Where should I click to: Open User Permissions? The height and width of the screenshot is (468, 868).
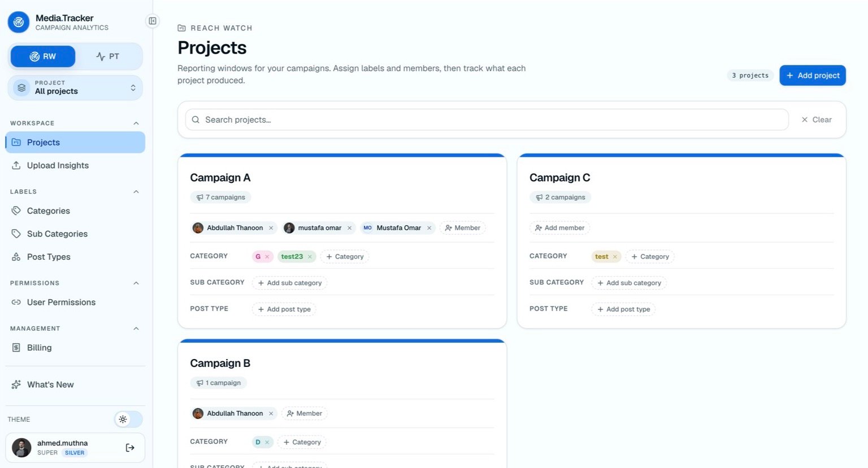pyautogui.click(x=75, y=303)
